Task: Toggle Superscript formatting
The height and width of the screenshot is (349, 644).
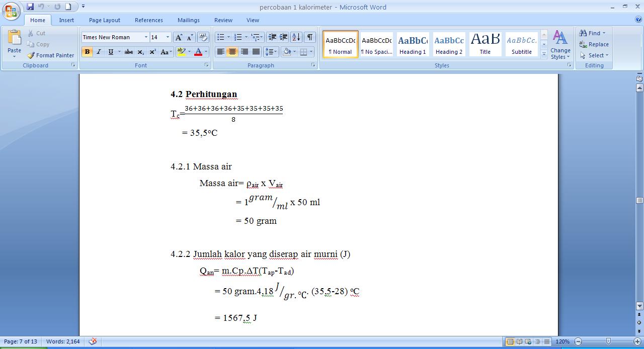Action: 152,52
